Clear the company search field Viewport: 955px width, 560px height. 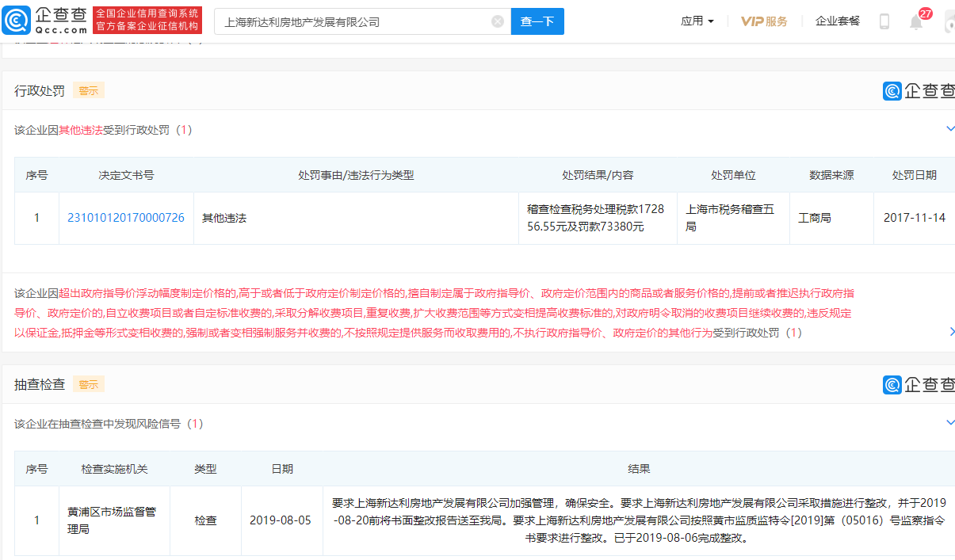click(498, 21)
